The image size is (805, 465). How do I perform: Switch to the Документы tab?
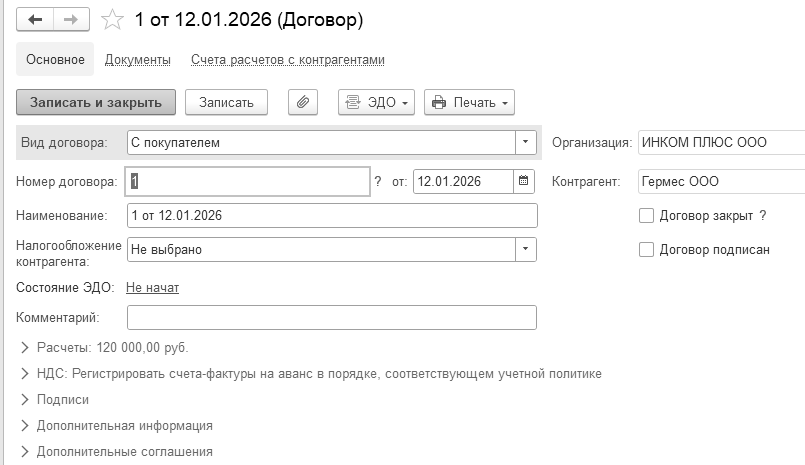(137, 60)
